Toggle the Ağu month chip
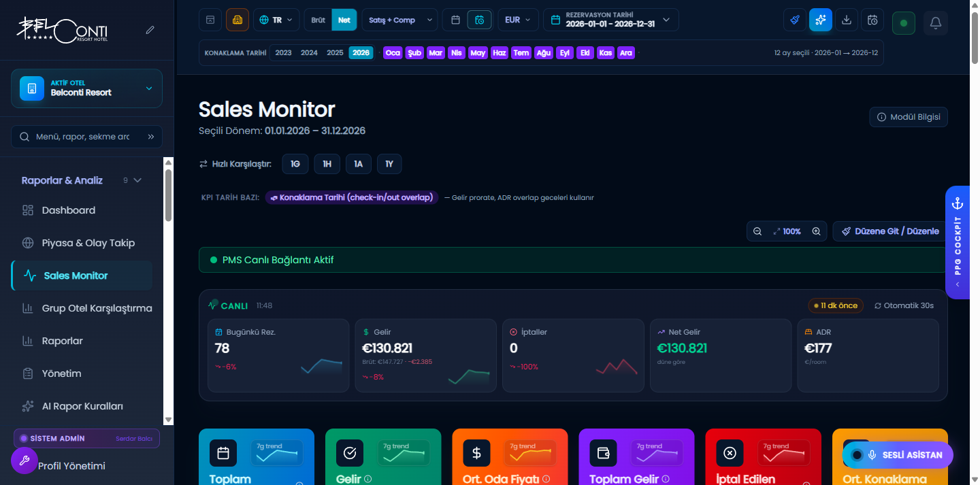 [x=543, y=52]
